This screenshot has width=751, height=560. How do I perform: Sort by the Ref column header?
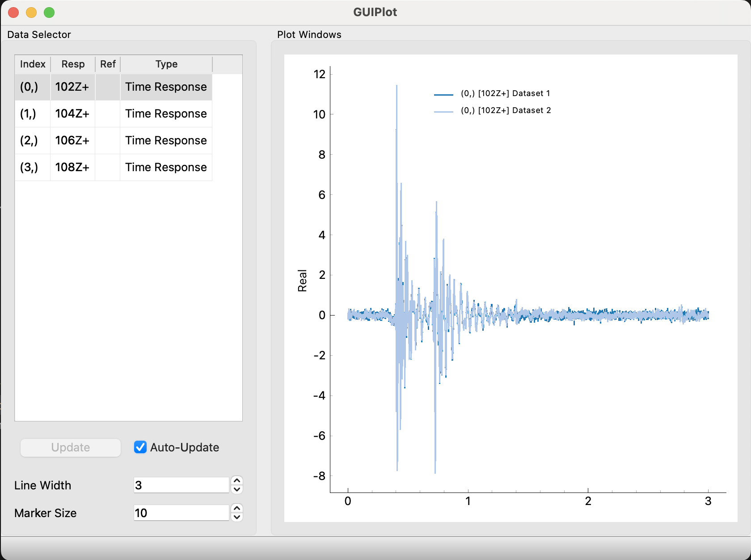coord(108,64)
